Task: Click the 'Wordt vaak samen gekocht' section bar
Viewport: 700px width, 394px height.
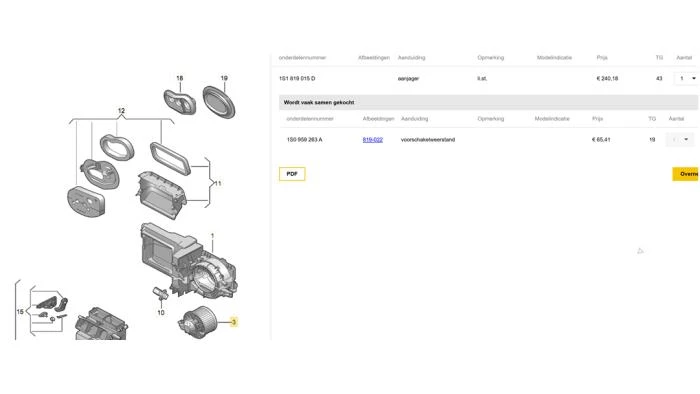Action: tap(488, 102)
